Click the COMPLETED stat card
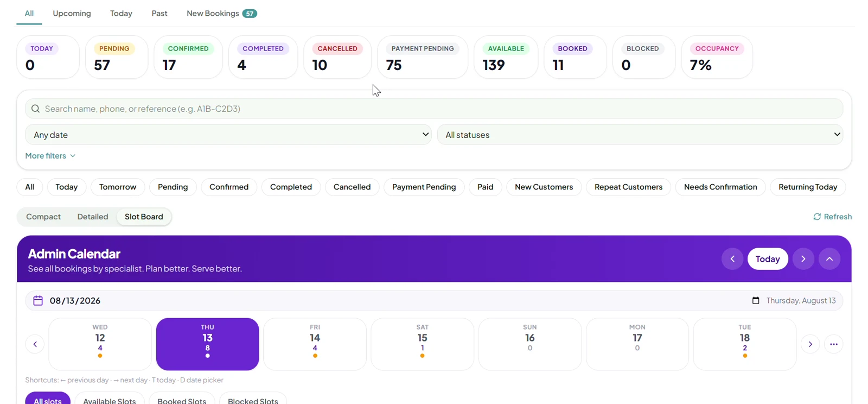The image size is (868, 404). pyautogui.click(x=263, y=57)
